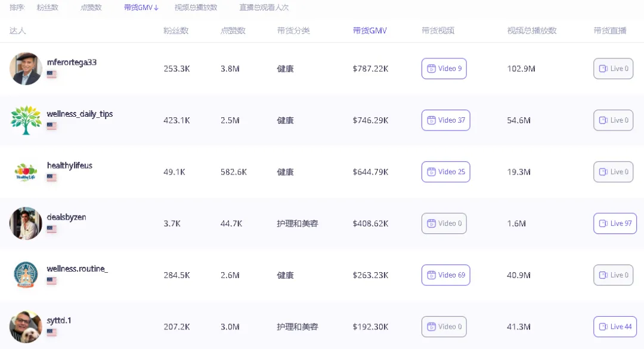
Task: Open Video 69 for wellness.routine_
Action: (x=445, y=275)
